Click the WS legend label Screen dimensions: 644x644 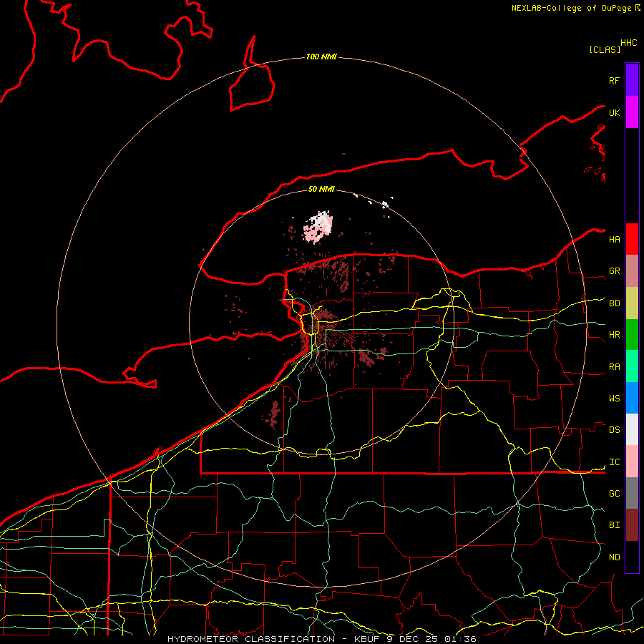pos(614,399)
